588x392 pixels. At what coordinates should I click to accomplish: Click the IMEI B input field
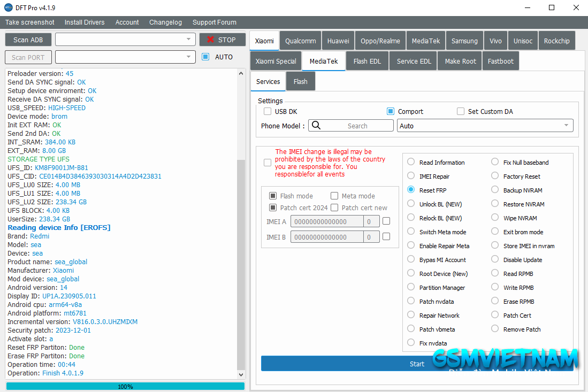pyautogui.click(x=327, y=237)
